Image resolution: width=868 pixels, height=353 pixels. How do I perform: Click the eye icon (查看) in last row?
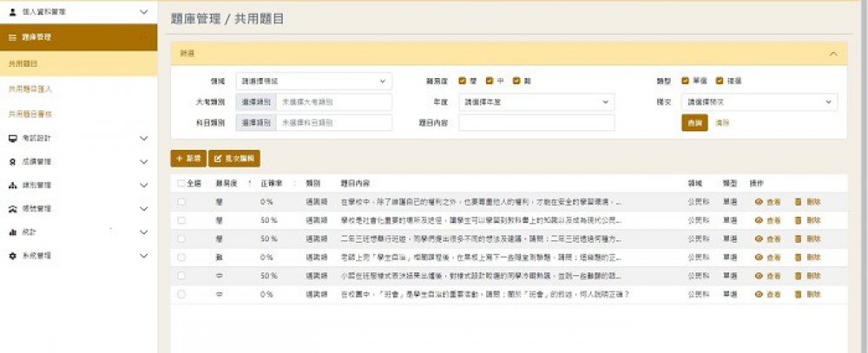click(758, 294)
